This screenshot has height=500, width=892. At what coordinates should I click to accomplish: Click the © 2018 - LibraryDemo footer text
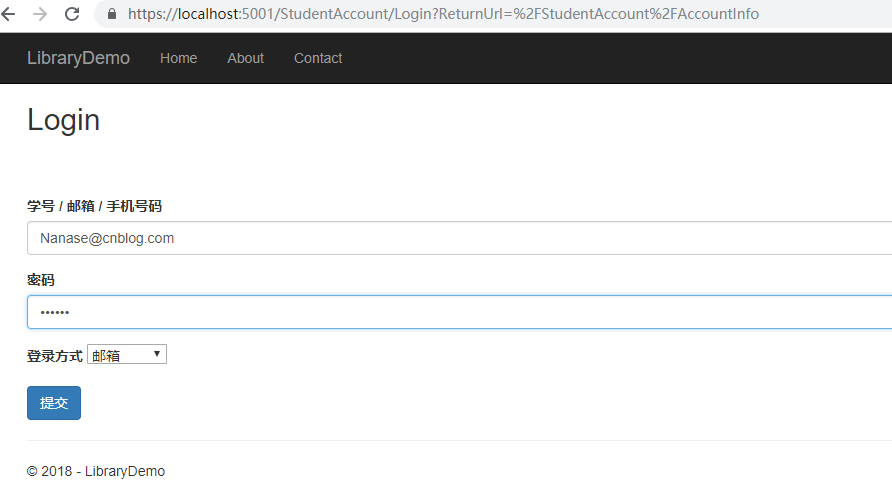tap(96, 471)
